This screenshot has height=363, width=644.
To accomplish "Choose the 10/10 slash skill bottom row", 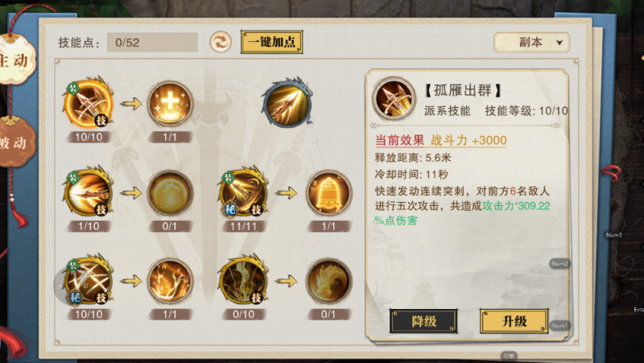I will pos(89,280).
